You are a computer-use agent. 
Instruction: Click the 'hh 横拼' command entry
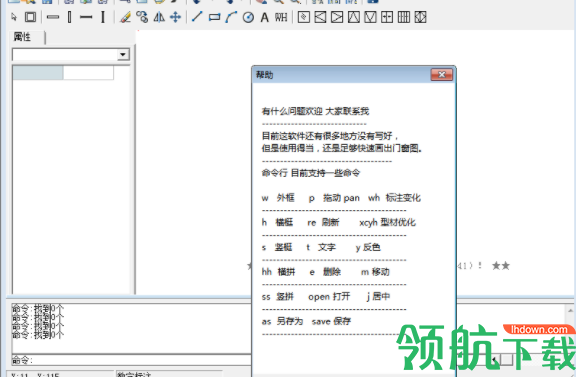point(278,272)
